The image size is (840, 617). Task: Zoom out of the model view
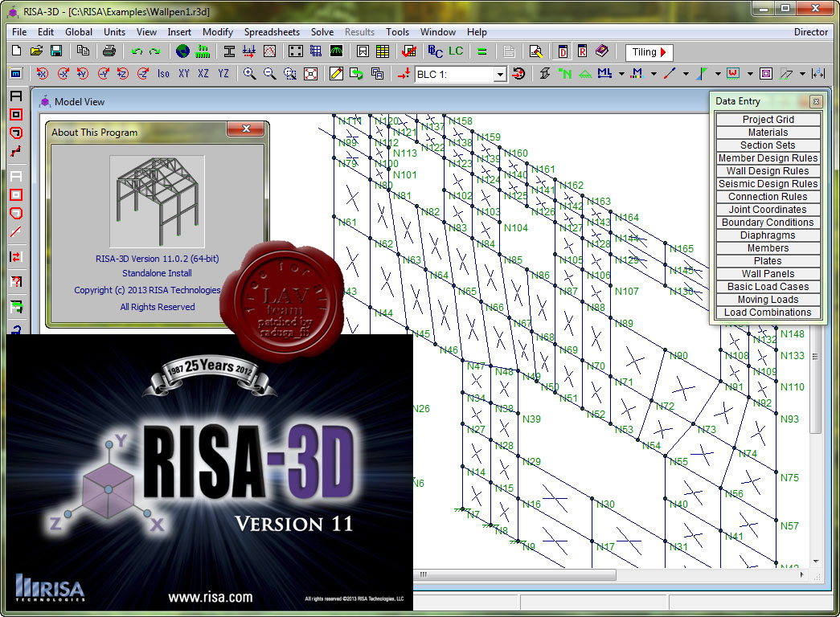pos(269,73)
